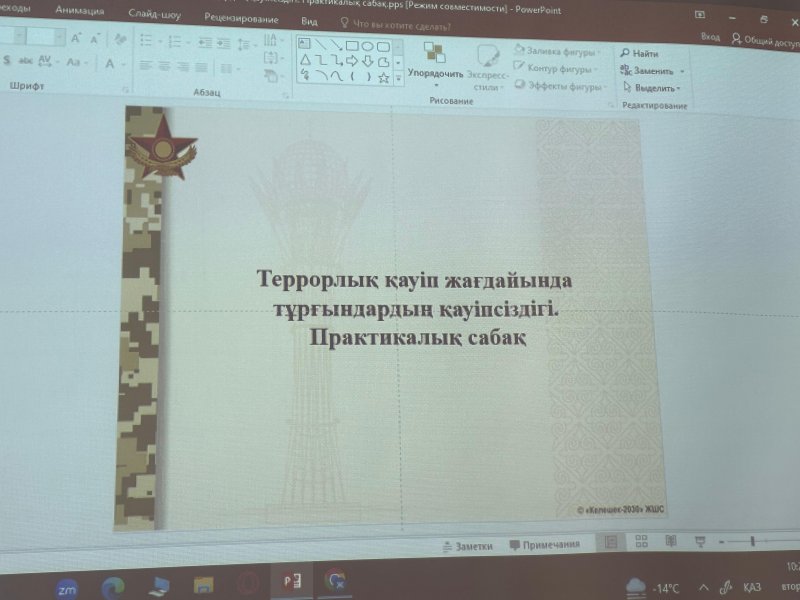Choose the arrow shape in the drawing gallery

(x=352, y=60)
